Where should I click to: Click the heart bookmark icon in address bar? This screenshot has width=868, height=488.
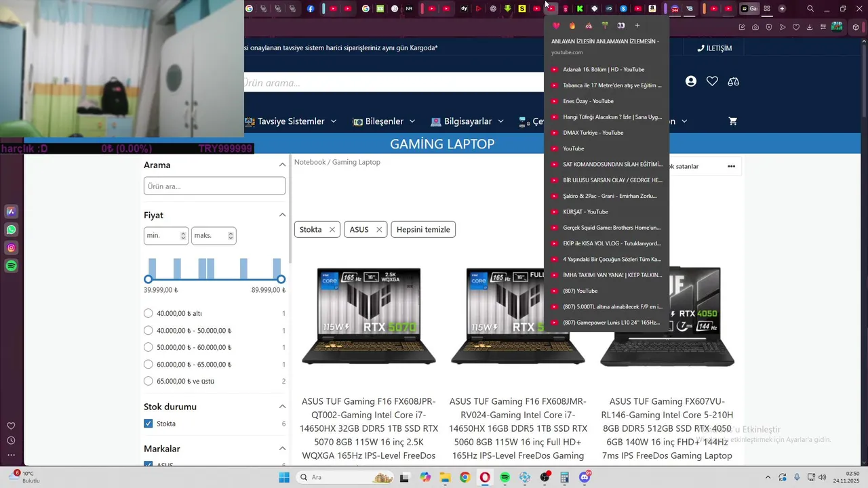(796, 27)
